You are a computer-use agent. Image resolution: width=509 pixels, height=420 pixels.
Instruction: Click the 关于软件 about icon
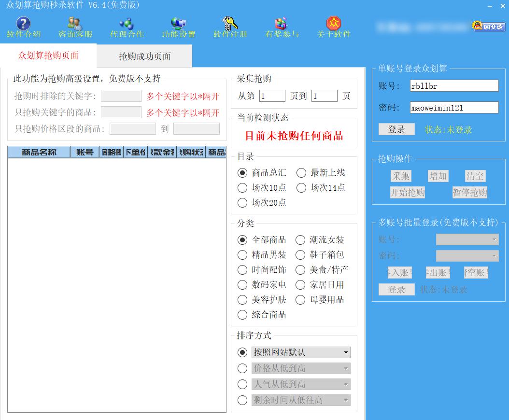(334, 24)
